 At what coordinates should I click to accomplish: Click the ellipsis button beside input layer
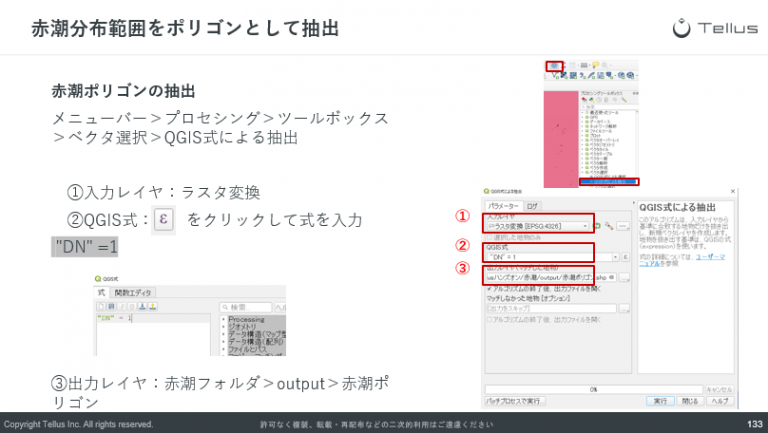pyautogui.click(x=623, y=226)
